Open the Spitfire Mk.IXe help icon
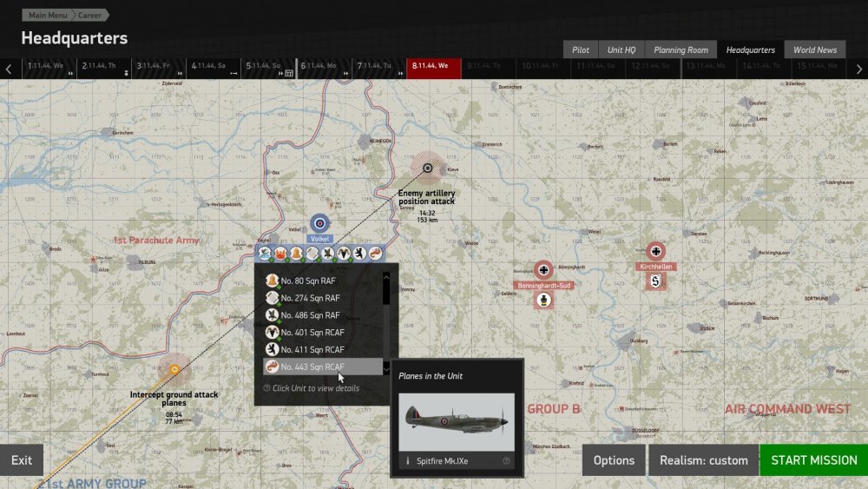Viewport: 868px width, 489px height. 506,461
